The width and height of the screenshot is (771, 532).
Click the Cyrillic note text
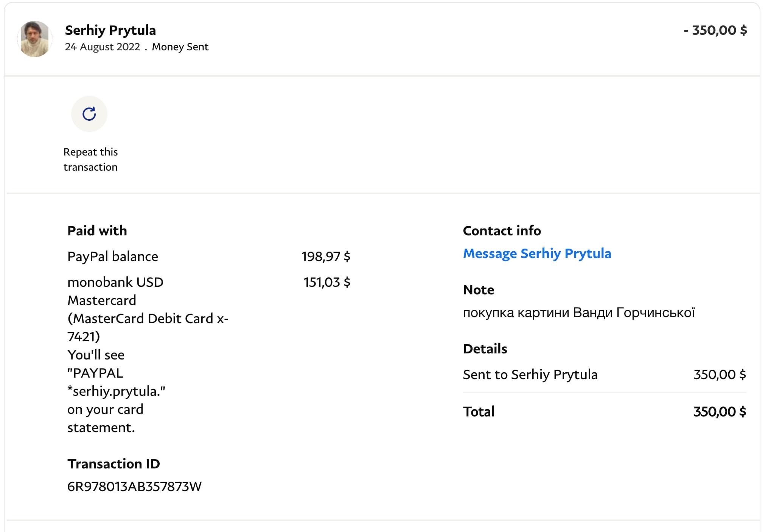[579, 313]
